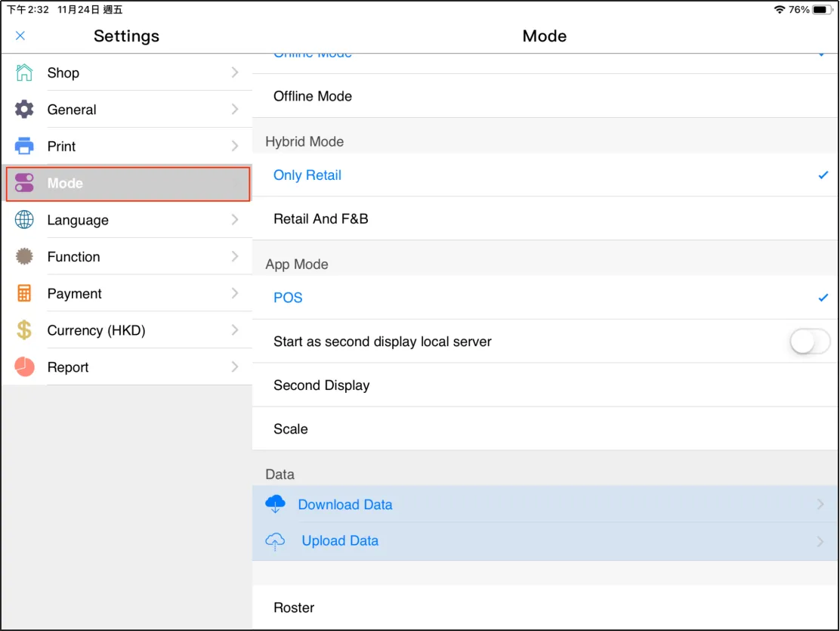Tap the Currency dollar icon
Viewport: 840px width, 631px height.
pyautogui.click(x=23, y=330)
